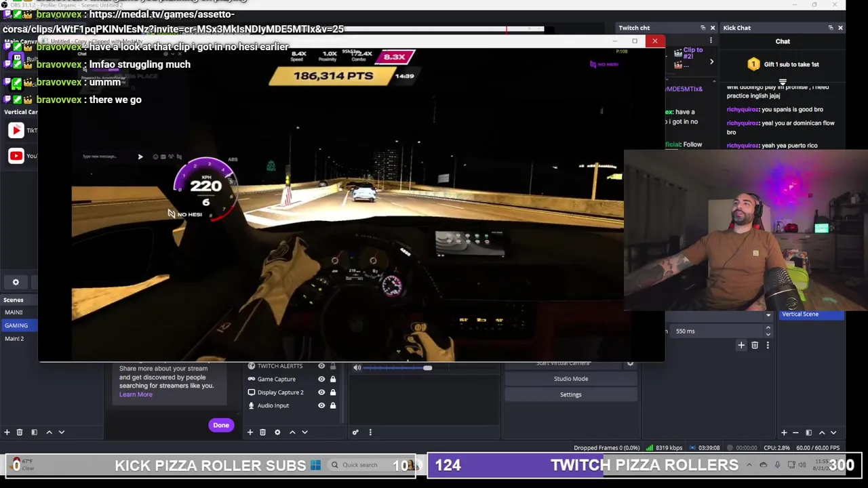Open the Windows Start button
The image size is (868, 488).
(315, 465)
